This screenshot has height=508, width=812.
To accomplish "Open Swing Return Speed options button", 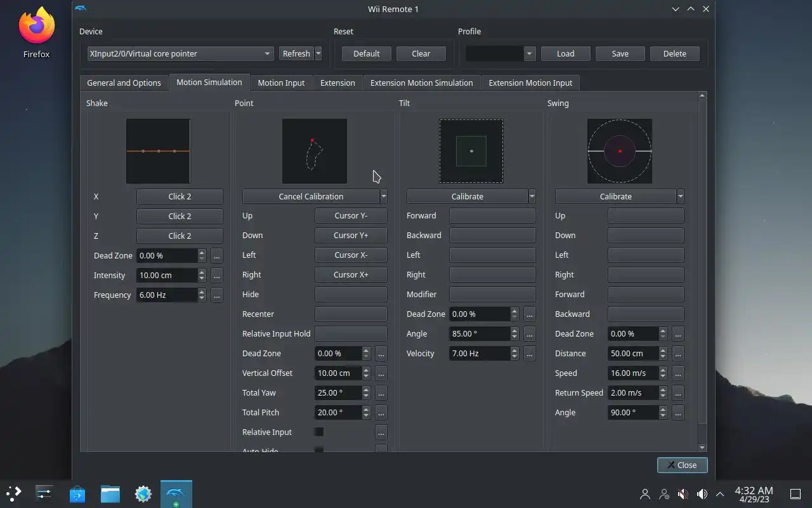I will click(x=678, y=392).
